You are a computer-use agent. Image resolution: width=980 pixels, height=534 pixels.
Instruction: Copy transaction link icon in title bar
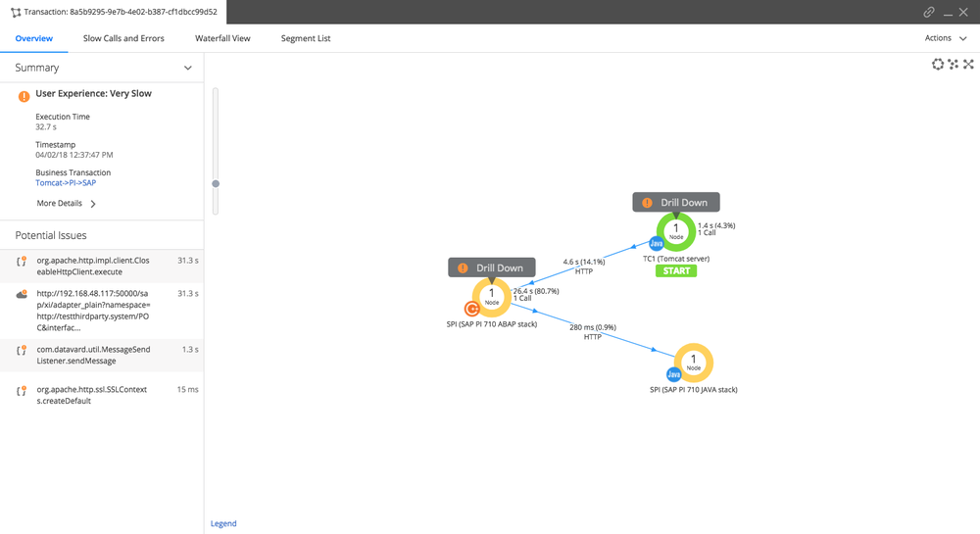[x=929, y=12]
